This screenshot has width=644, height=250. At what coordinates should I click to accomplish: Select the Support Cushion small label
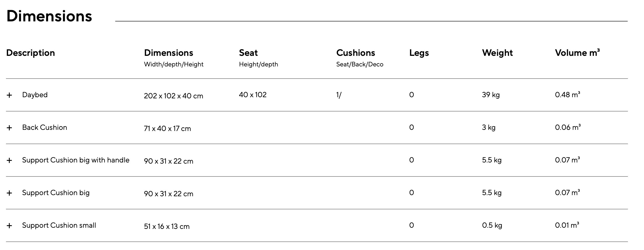click(59, 225)
